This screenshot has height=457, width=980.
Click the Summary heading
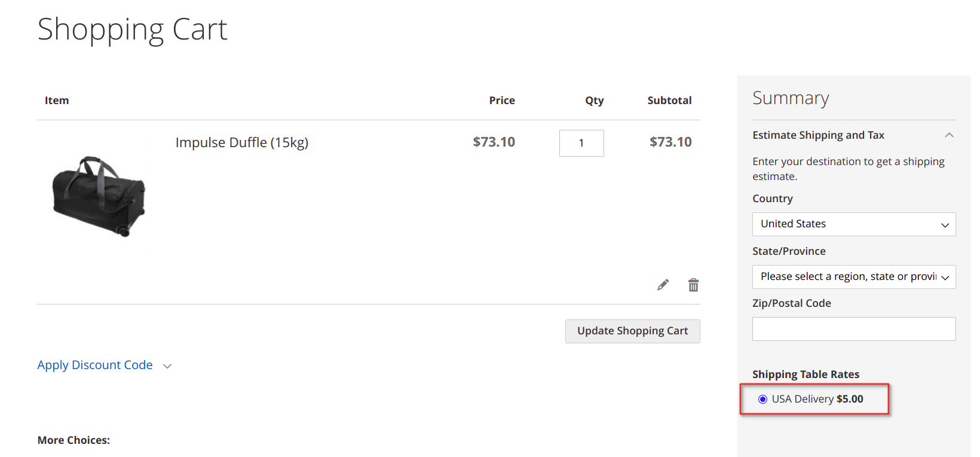coord(791,98)
